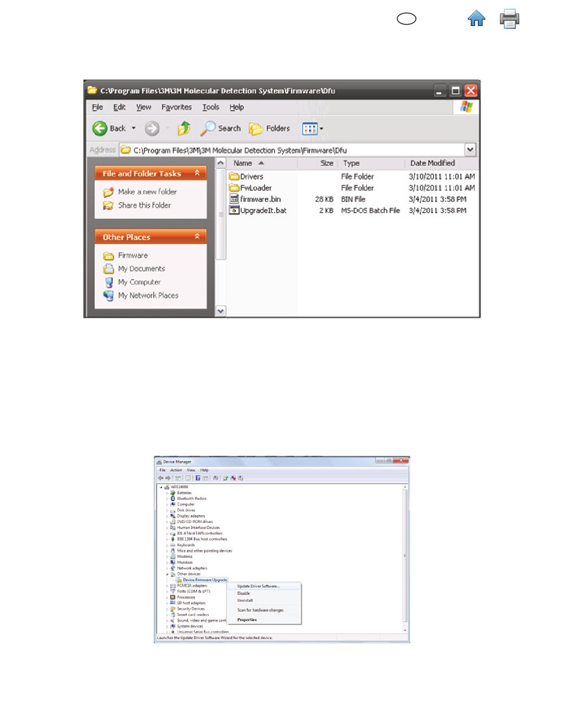Click the task pane scroll down arrow
The image size is (563, 728).
click(x=221, y=311)
